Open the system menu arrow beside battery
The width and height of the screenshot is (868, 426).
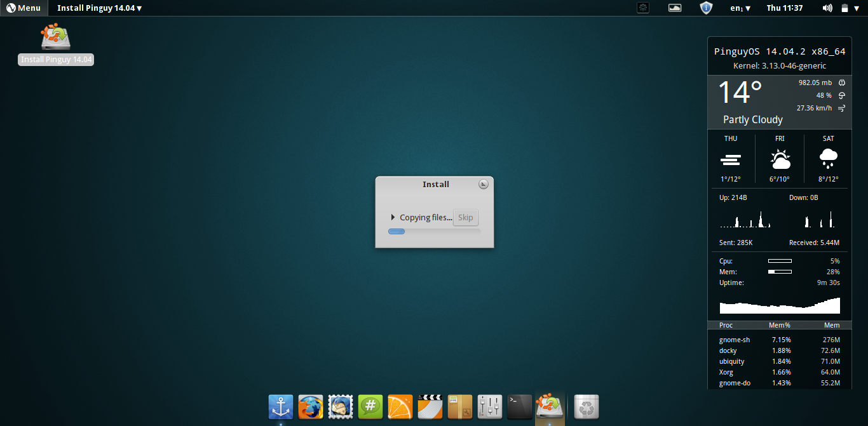[x=857, y=8]
